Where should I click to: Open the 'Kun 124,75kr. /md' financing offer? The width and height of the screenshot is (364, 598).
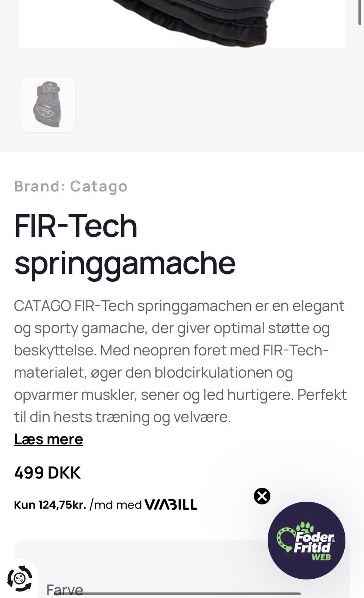point(50,505)
